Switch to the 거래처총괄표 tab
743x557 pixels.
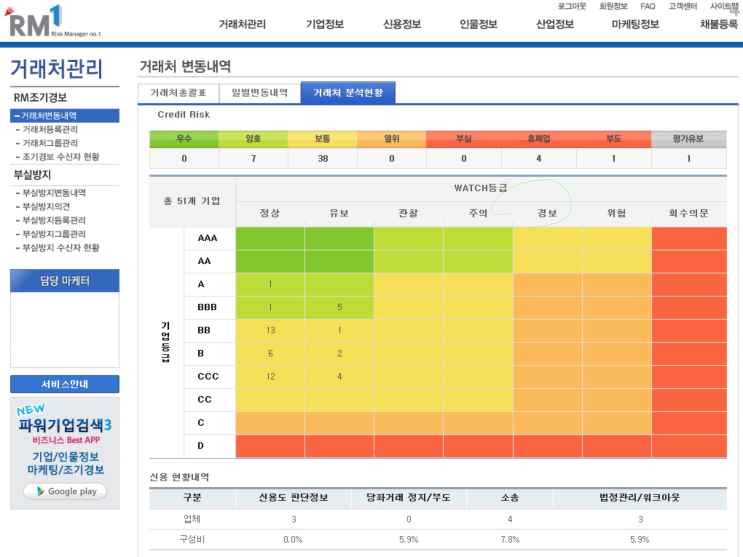click(179, 93)
